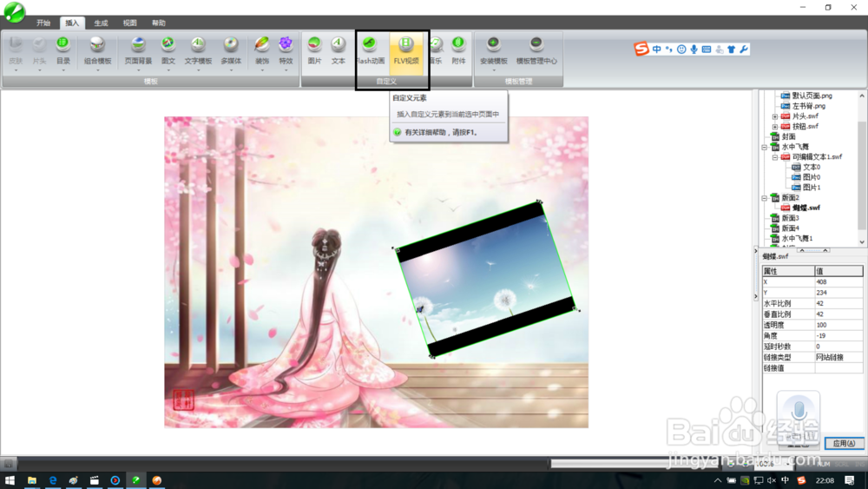Click the 应用(A) apply button
This screenshot has height=489, width=868.
(845, 444)
